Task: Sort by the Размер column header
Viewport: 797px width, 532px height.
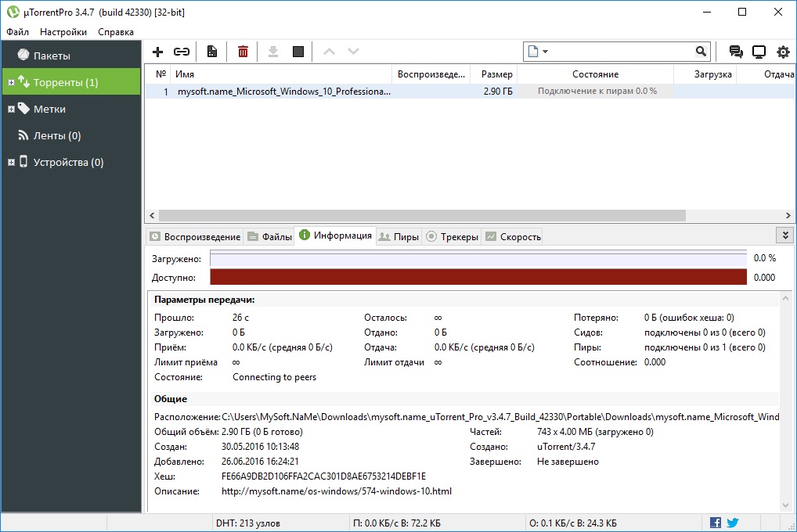Action: tap(495, 74)
